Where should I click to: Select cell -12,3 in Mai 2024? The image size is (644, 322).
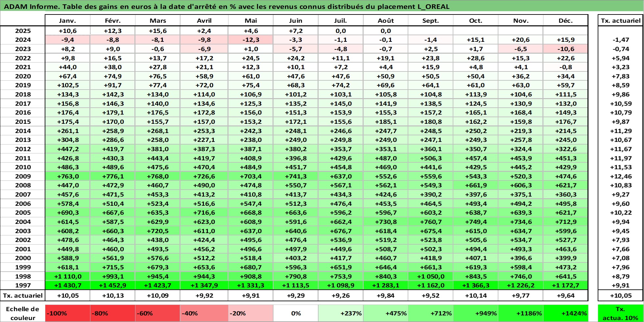[x=250, y=40]
